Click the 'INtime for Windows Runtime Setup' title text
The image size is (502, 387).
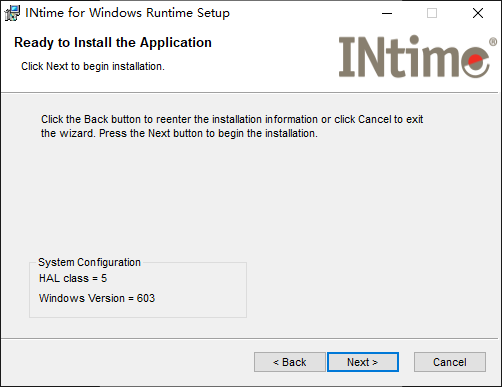[x=127, y=13]
